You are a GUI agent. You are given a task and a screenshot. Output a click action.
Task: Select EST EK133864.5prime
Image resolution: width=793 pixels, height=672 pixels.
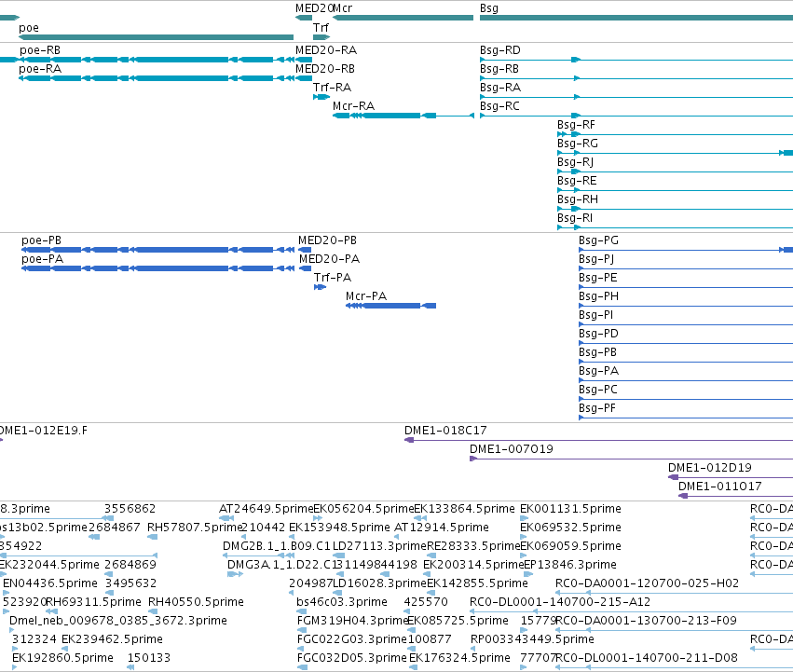coord(464,509)
